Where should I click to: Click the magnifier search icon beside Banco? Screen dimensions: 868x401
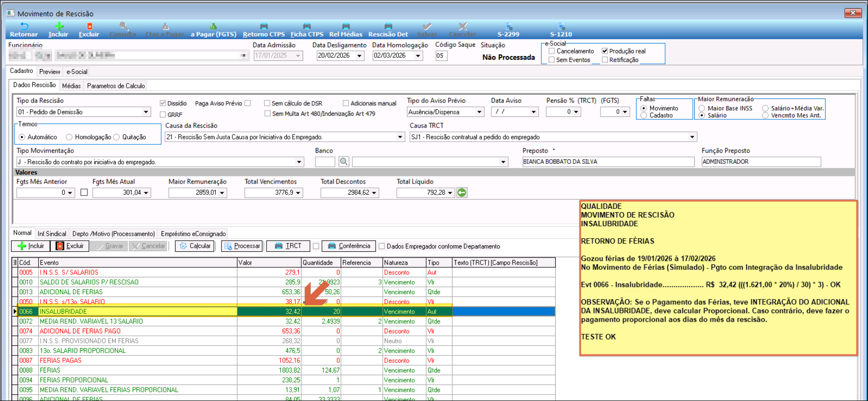tap(344, 161)
